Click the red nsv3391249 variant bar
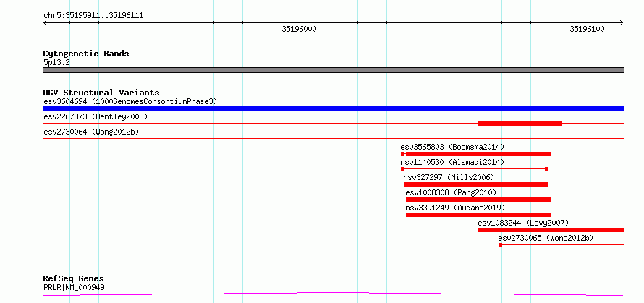This screenshot has height=303, width=644. tap(478, 215)
